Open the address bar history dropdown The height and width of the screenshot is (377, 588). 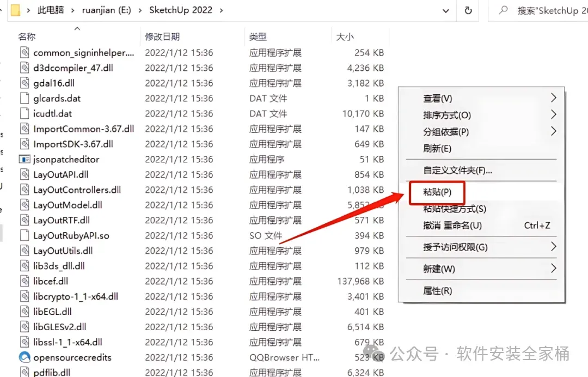(x=446, y=11)
